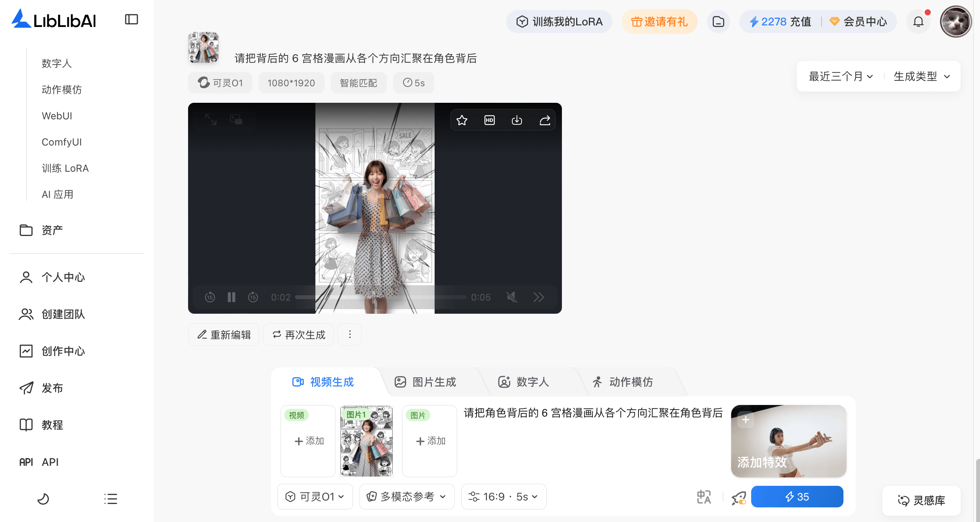Click the 再次生成 regenerate button
This screenshot has height=522, width=980.
point(298,334)
